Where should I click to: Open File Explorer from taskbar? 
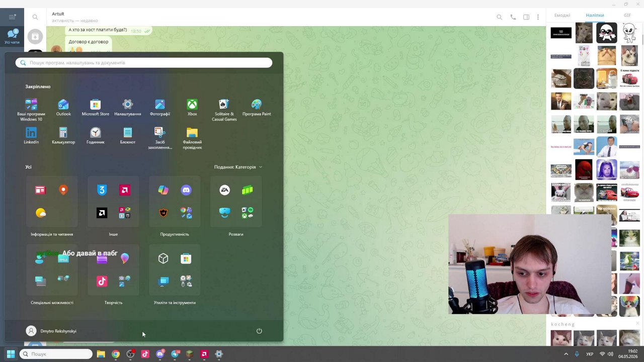point(101,354)
